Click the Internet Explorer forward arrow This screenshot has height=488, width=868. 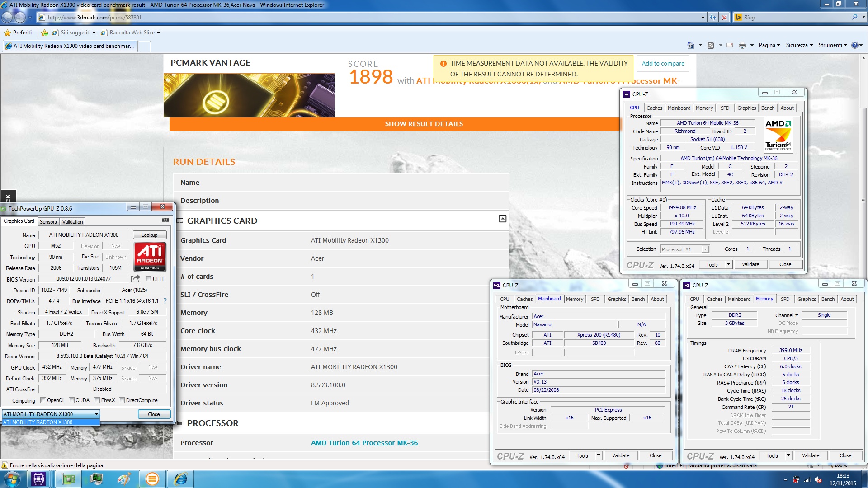click(x=20, y=18)
